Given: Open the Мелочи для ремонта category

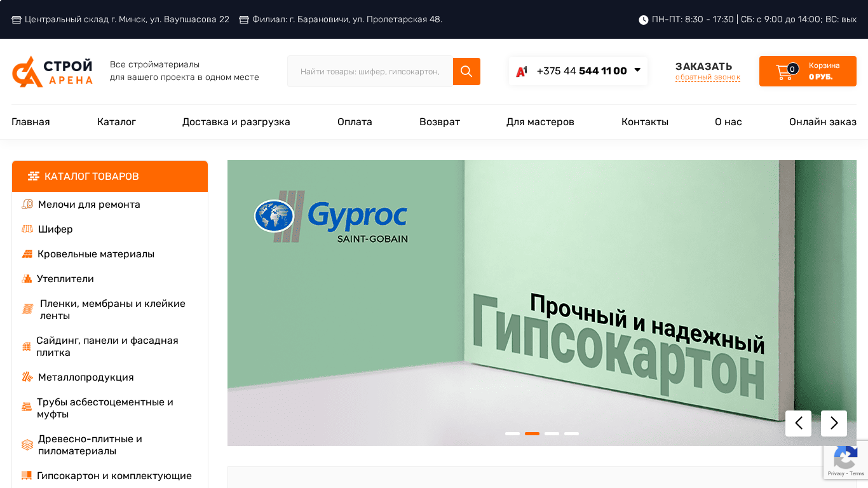Looking at the screenshot, I should click(x=89, y=205).
